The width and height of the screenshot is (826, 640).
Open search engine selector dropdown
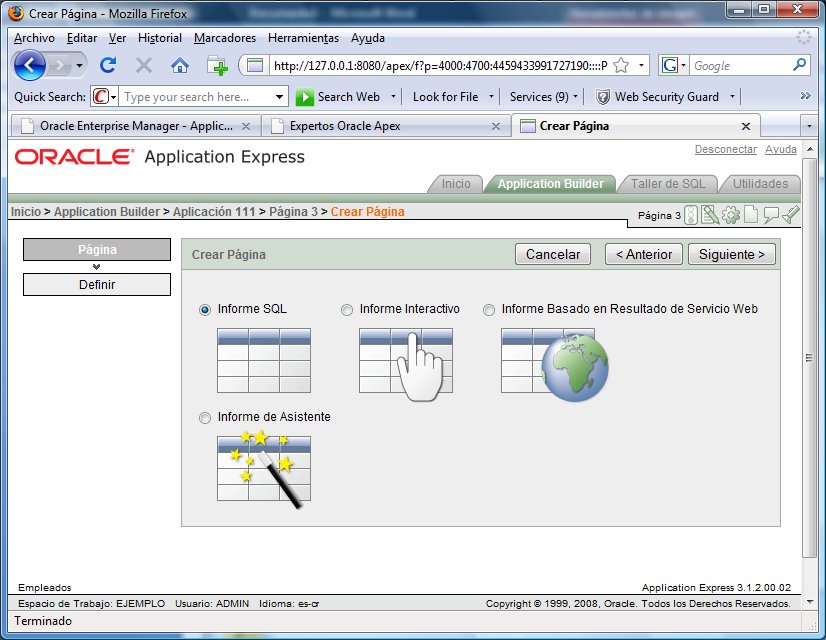tap(683, 65)
